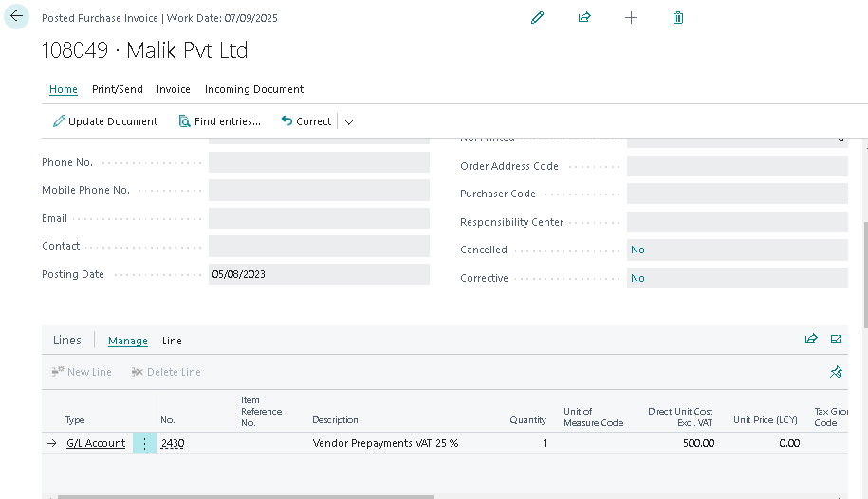
Task: Open the account number 2430 link
Action: (173, 443)
